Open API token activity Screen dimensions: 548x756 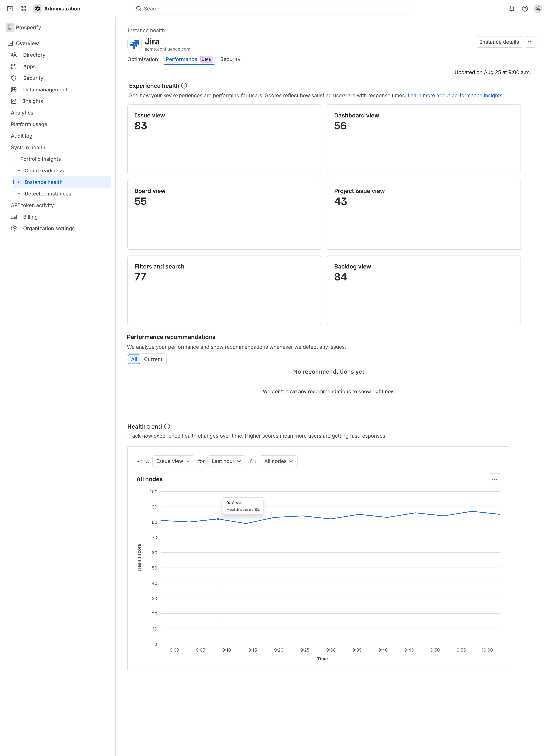32,205
